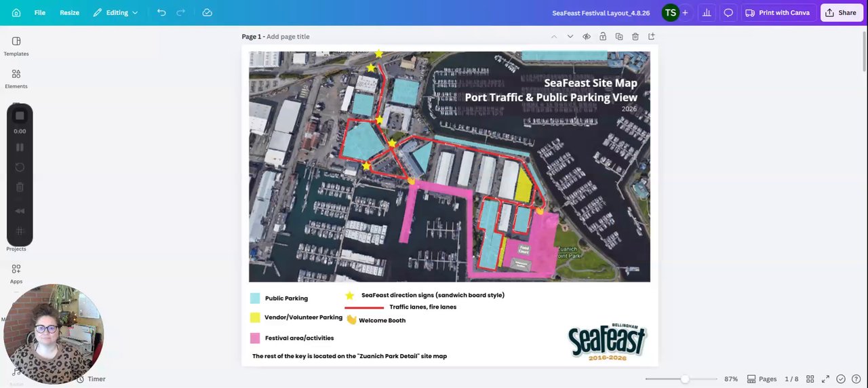Restart the recording with circular arrow
868x388 pixels.
point(20,167)
